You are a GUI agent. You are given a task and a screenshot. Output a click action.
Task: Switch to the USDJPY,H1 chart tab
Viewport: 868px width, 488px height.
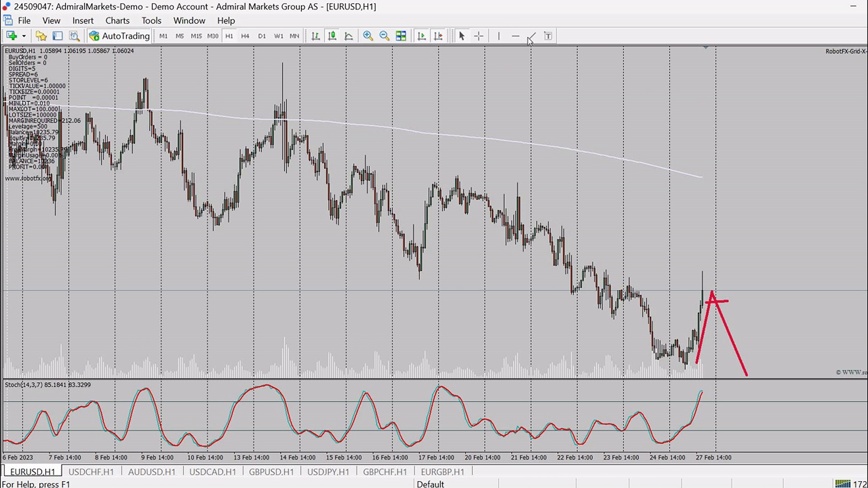[328, 472]
